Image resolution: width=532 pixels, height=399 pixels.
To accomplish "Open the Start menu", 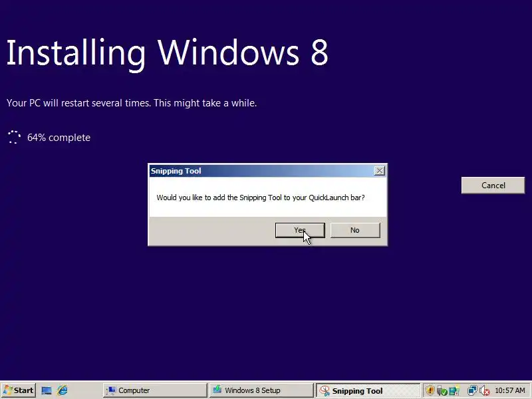I will pyautogui.click(x=19, y=390).
